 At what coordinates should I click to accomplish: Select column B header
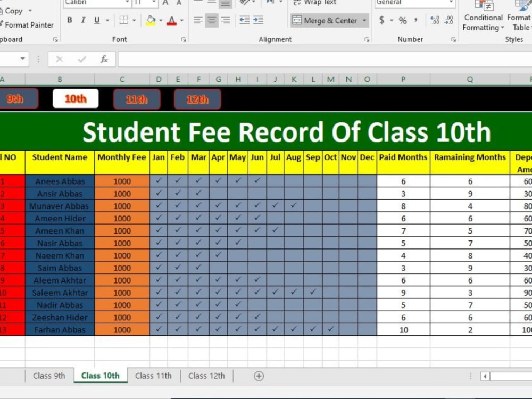pyautogui.click(x=60, y=79)
